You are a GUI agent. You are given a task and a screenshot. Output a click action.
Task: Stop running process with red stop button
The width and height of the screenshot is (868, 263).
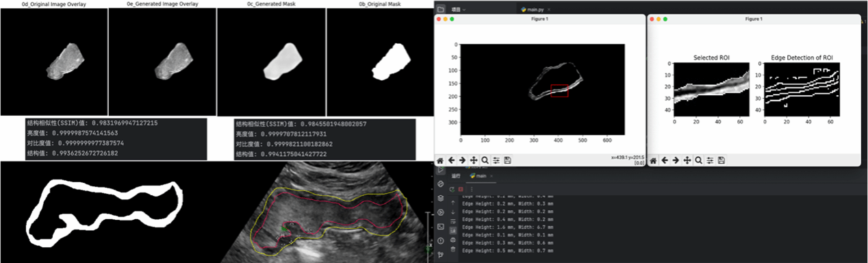point(461,189)
